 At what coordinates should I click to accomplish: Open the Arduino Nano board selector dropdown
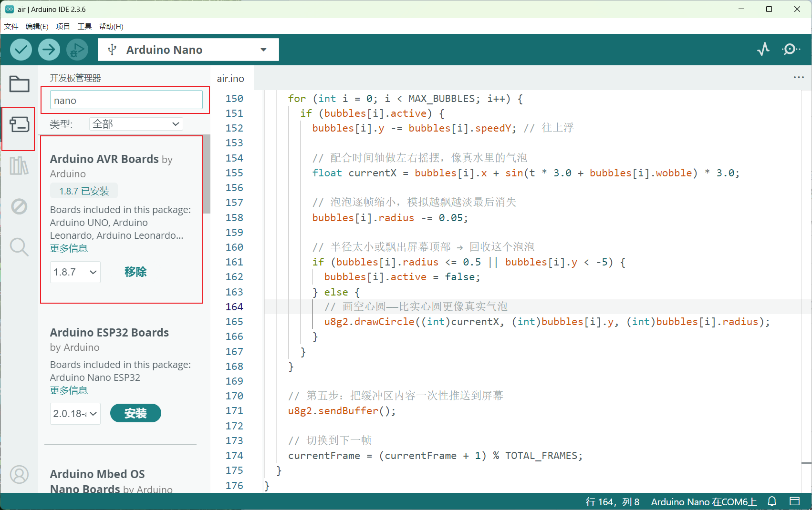pos(188,50)
